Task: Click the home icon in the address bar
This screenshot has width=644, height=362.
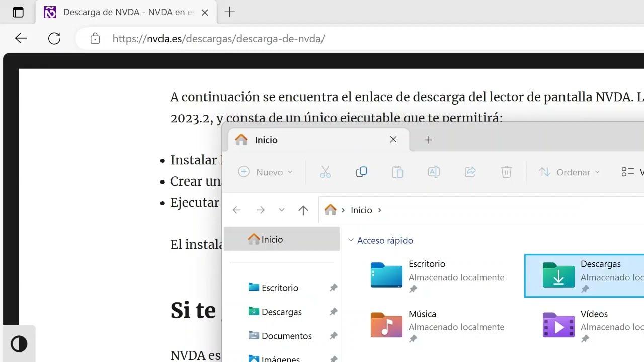Action: (330, 210)
